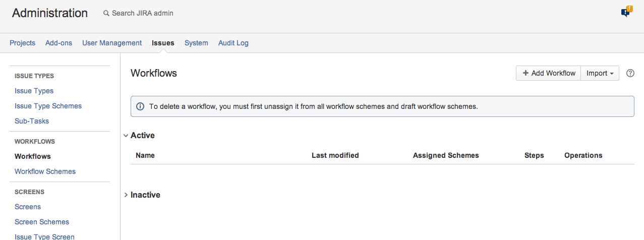Screen dimensions: 644x240
Task: Go to the System tab
Action: (x=196, y=43)
